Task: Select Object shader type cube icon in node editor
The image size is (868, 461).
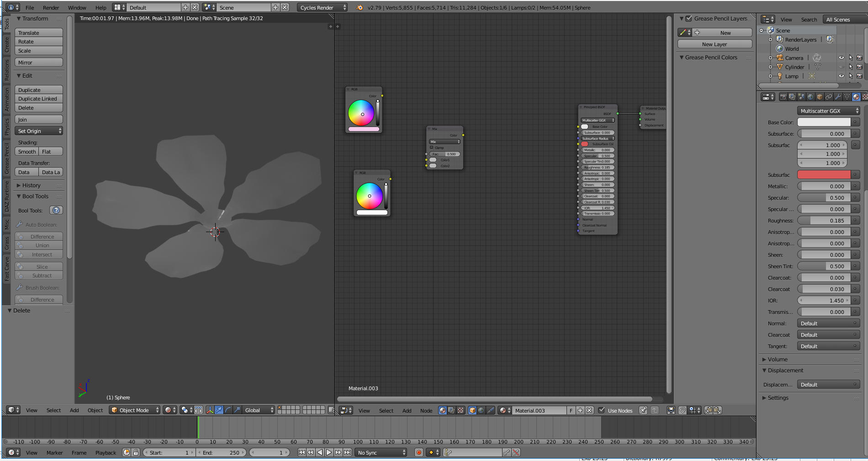Action: 472,410
